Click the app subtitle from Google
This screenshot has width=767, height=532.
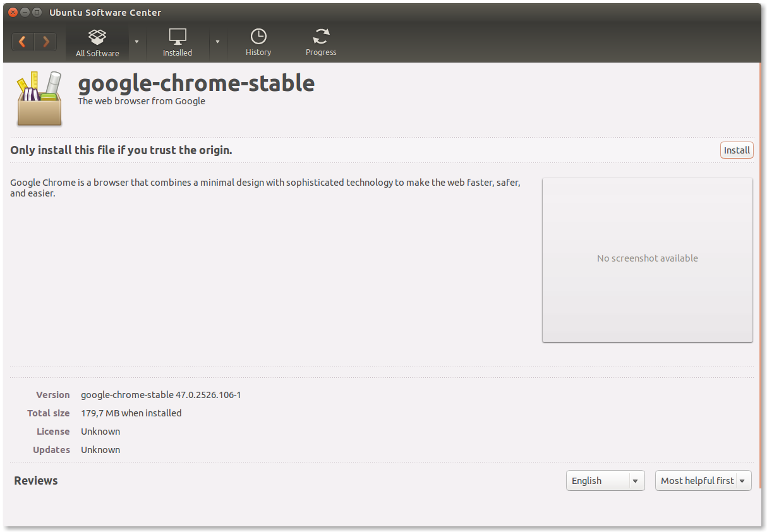[141, 100]
